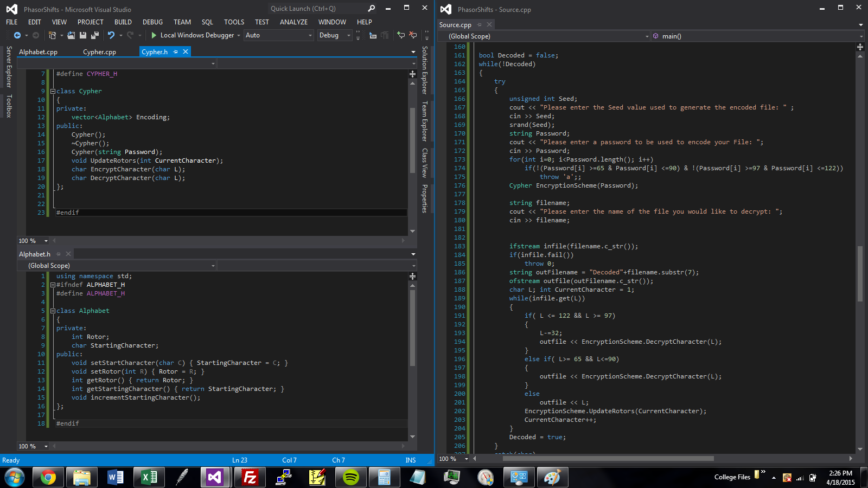The width and height of the screenshot is (868, 488).
Task: Click the Source.cpp vertical scrollbar thumb
Action: click(860, 274)
